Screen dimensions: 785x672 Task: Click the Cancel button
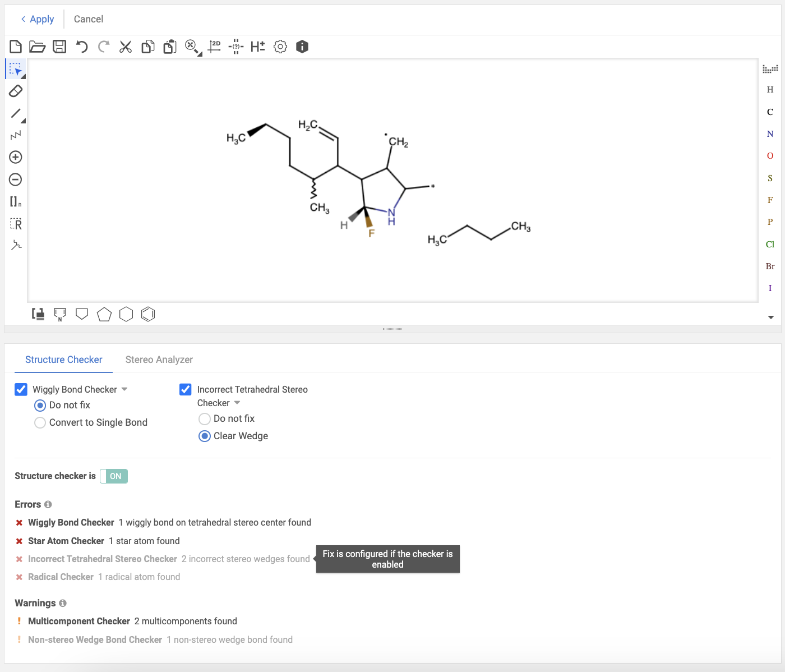(x=89, y=19)
